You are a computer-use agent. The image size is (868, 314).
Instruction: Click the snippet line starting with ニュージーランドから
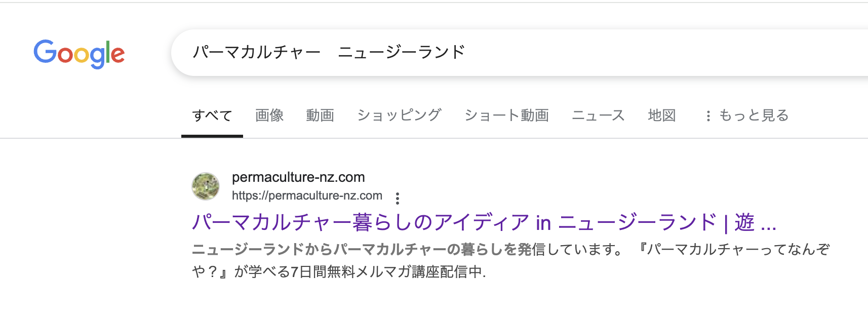[x=405, y=250]
